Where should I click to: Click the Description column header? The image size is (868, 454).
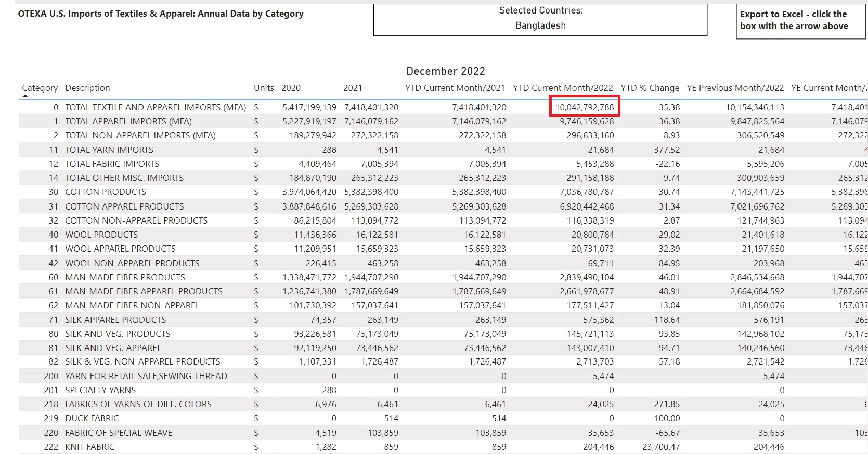[x=87, y=88]
